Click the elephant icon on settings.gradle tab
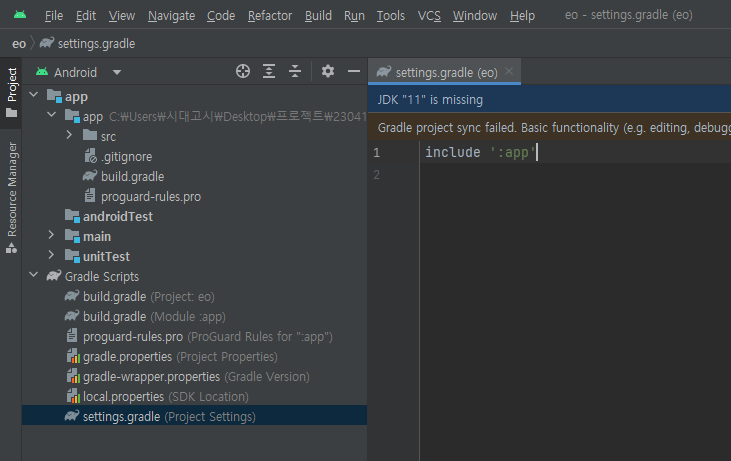 click(384, 71)
